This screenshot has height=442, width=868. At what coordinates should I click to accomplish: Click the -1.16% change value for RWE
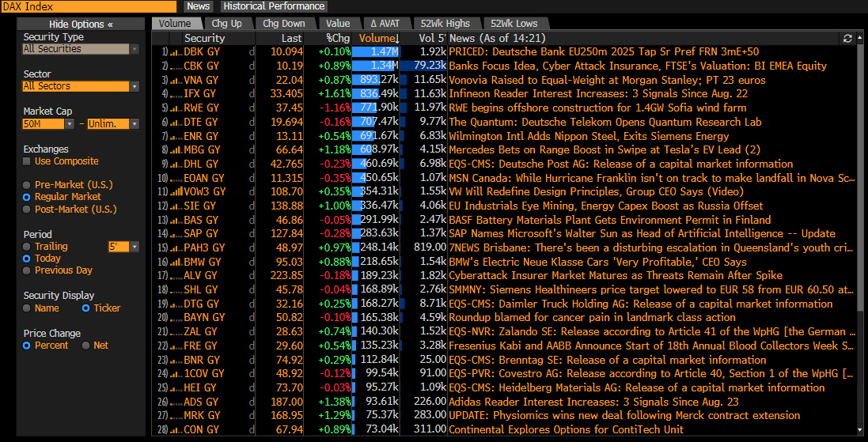[x=337, y=108]
